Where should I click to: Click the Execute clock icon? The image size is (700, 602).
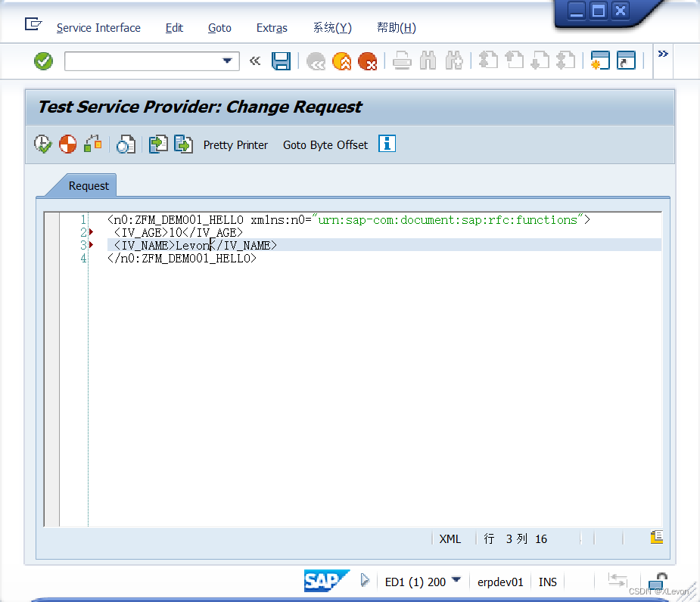click(x=43, y=144)
